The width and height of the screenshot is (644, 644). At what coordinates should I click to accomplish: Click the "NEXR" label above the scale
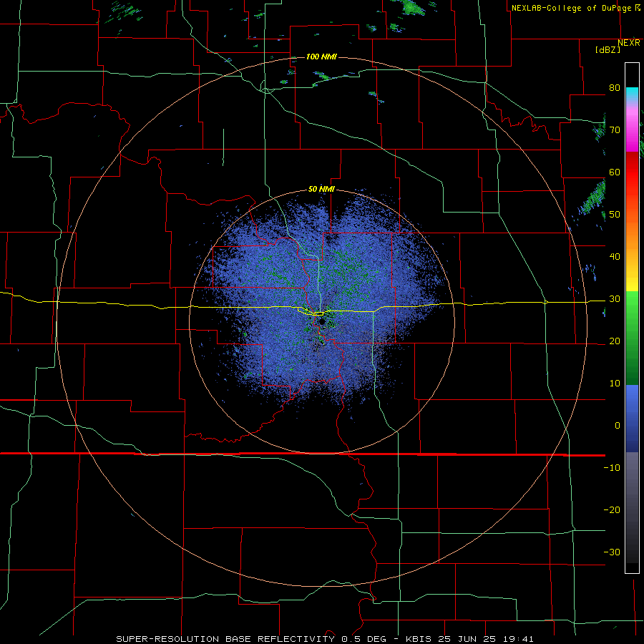tap(629, 43)
